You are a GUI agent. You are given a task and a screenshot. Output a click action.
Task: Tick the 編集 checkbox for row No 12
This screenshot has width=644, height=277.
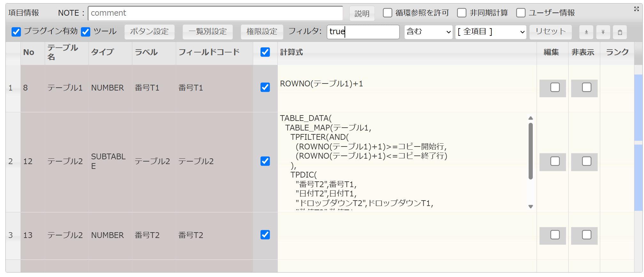pos(555,161)
